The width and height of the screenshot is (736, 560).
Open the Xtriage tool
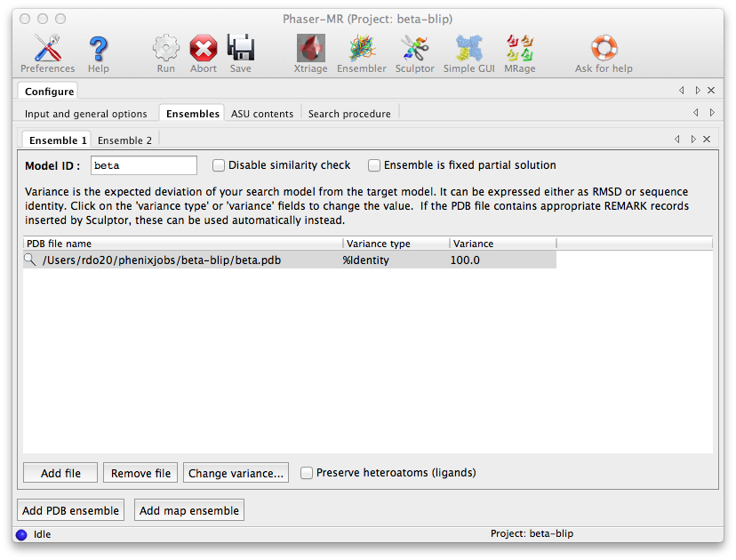310,46
